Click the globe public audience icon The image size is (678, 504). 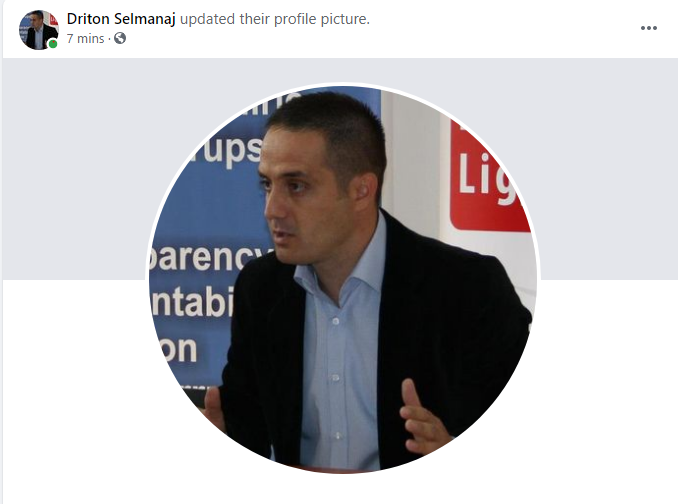(x=120, y=38)
